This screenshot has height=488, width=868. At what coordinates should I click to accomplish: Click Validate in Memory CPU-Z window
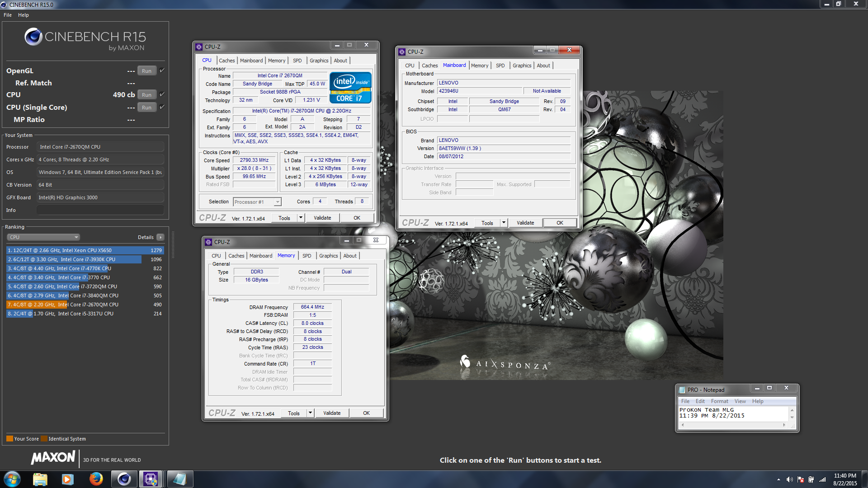point(332,413)
